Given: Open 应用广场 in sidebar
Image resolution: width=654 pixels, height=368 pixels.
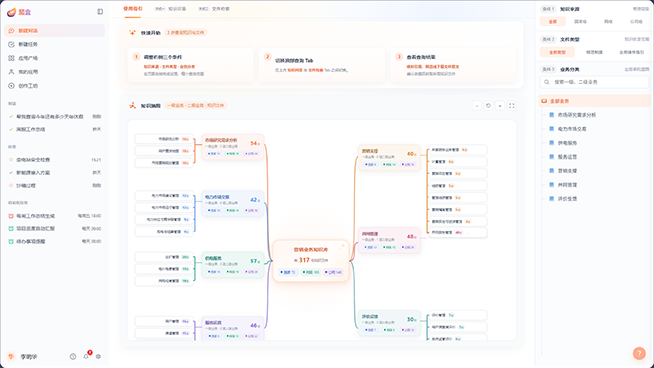Looking at the screenshot, I should tap(55, 58).
